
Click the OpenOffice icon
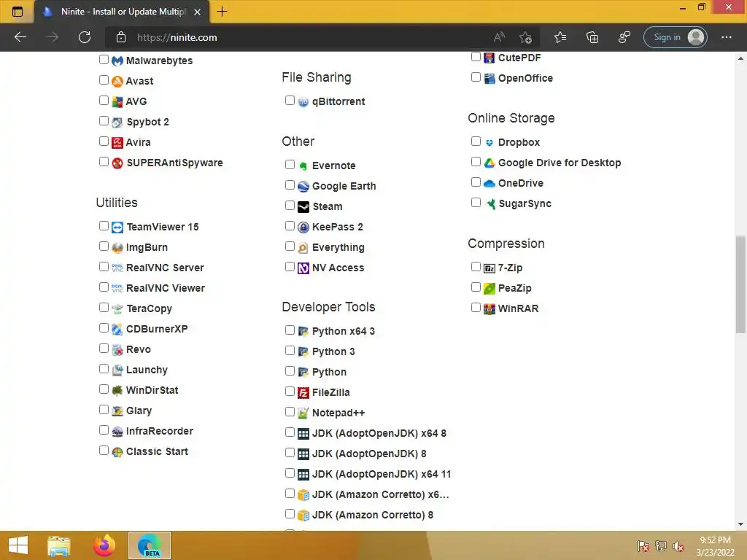tap(489, 79)
